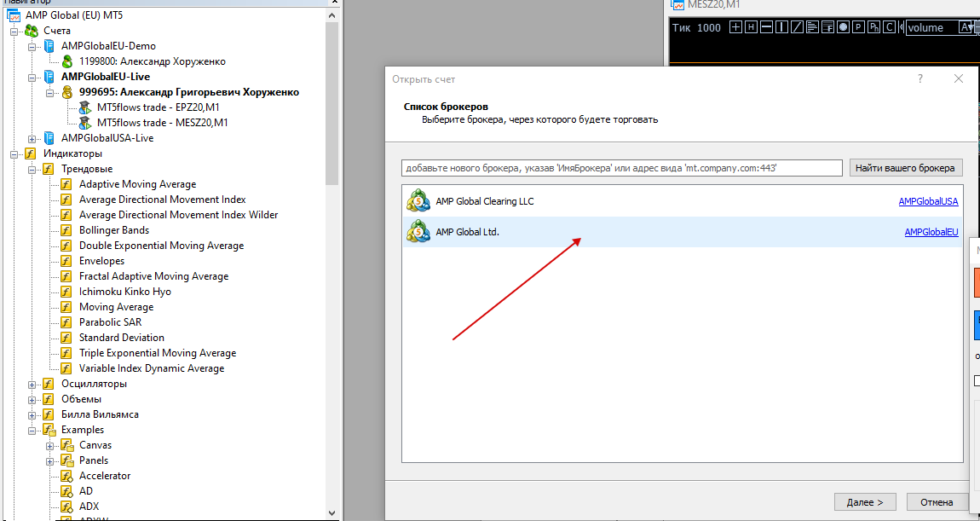Image resolution: width=980 pixels, height=521 pixels.
Task: Click the AMP Global Clearing LLC MT5 logo
Action: [418, 201]
